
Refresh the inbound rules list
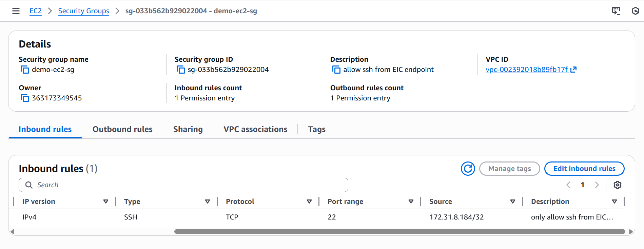click(468, 169)
